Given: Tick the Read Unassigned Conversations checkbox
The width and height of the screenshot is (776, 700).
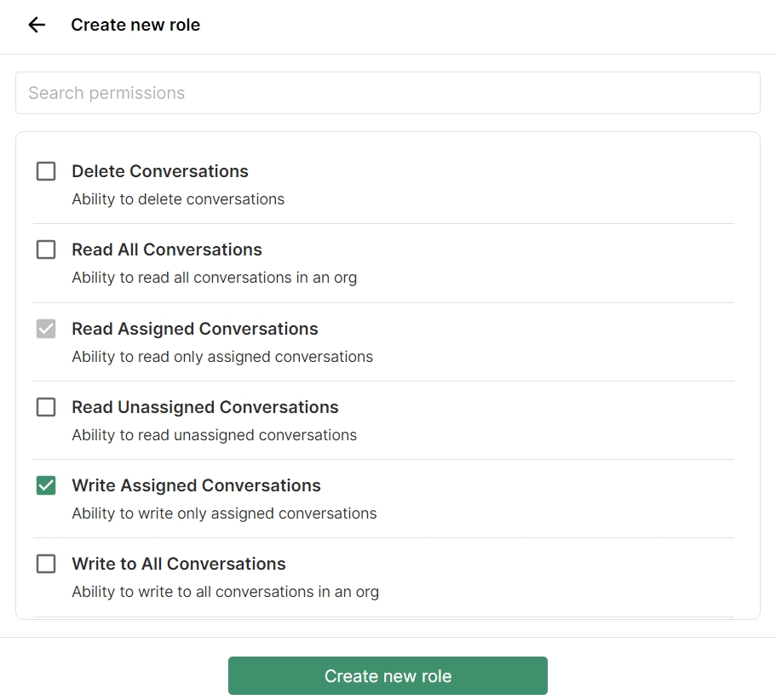Looking at the screenshot, I should pos(46,407).
